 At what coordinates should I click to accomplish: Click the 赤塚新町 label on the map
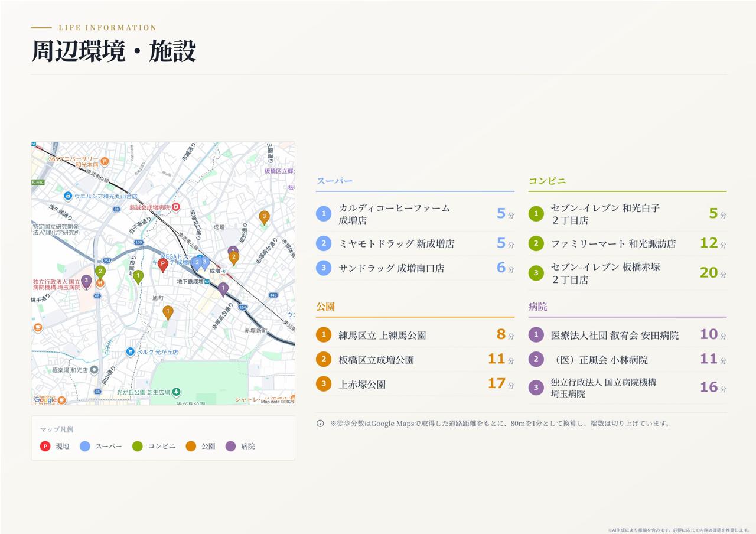coord(256,331)
